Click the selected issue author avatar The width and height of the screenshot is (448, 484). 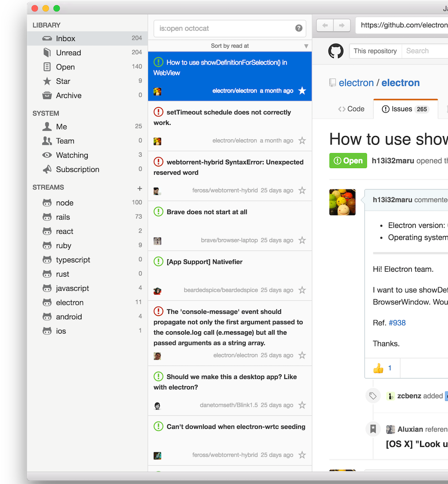click(x=158, y=91)
